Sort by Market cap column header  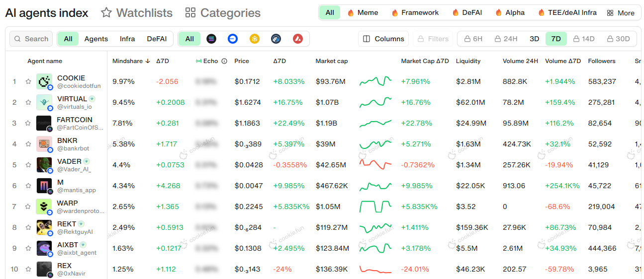(x=332, y=61)
